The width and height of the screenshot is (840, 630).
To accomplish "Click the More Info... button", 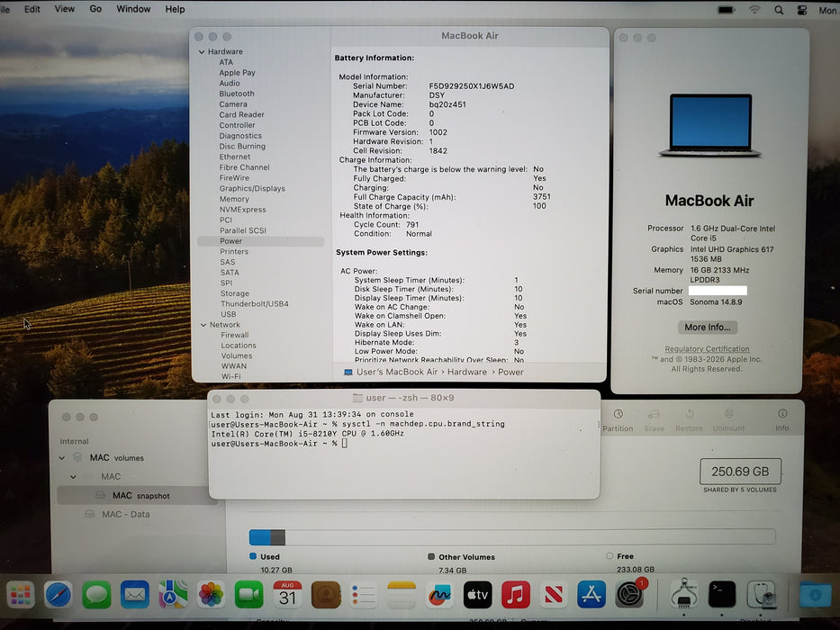I will click(x=707, y=328).
